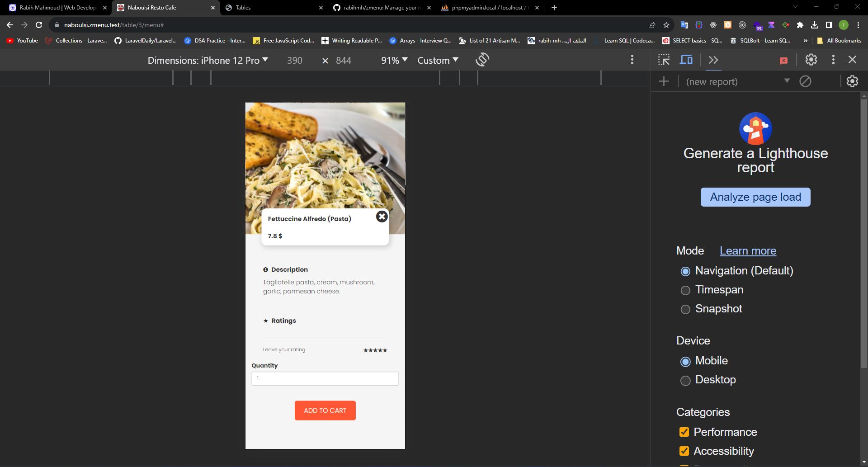Open DevTools settings gear
Image resolution: width=868 pixels, height=467 pixels.
pos(811,60)
